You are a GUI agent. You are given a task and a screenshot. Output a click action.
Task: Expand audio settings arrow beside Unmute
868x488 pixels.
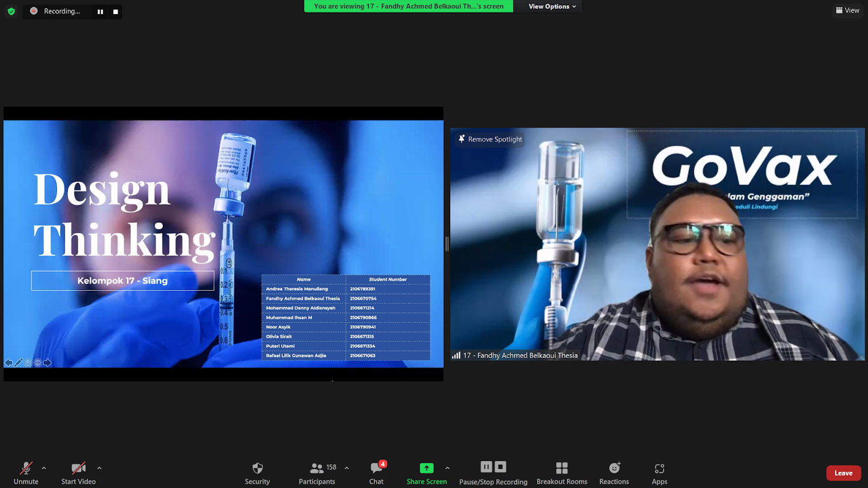(x=44, y=467)
